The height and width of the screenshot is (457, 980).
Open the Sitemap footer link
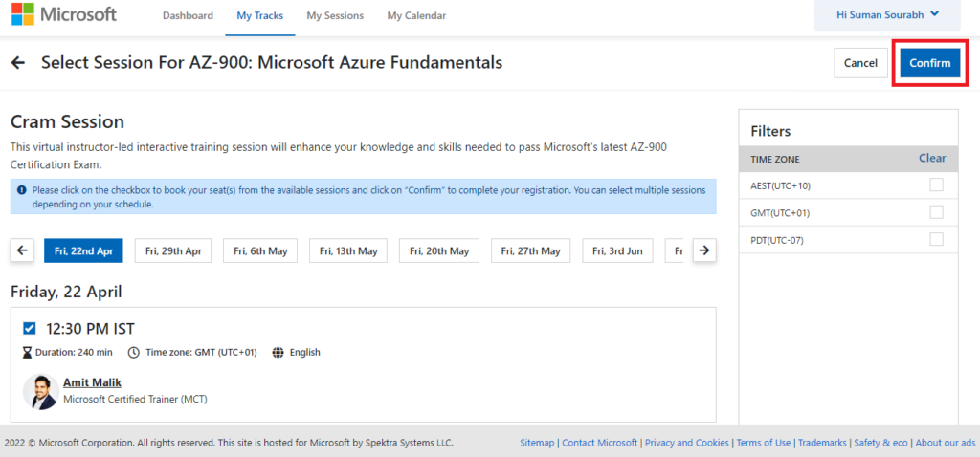coord(537,443)
